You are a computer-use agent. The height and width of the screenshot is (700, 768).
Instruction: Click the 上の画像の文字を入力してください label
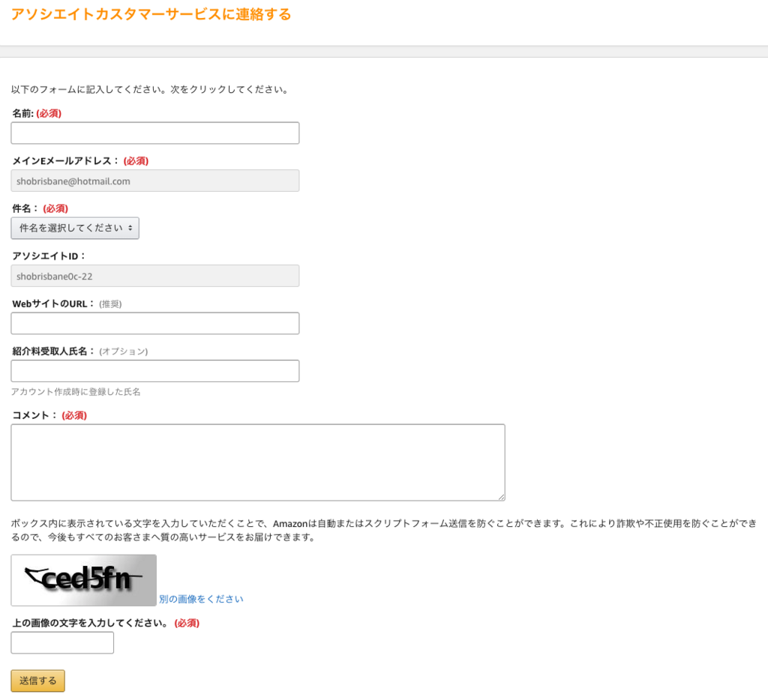(x=91, y=623)
